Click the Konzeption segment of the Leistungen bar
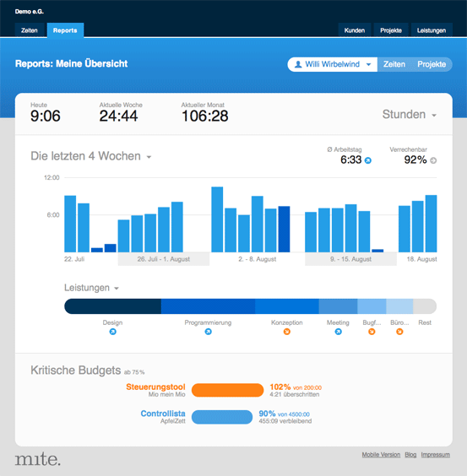467x476 pixels. click(287, 306)
